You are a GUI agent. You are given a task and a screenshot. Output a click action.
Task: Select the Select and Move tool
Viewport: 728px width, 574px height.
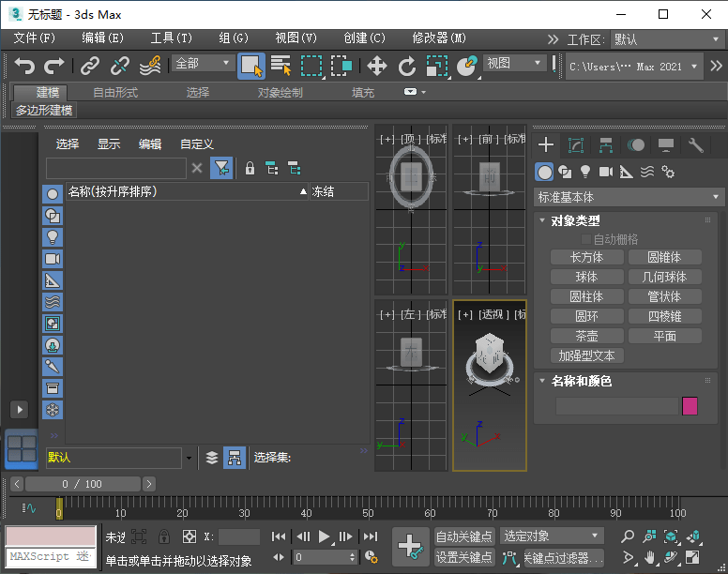point(376,66)
